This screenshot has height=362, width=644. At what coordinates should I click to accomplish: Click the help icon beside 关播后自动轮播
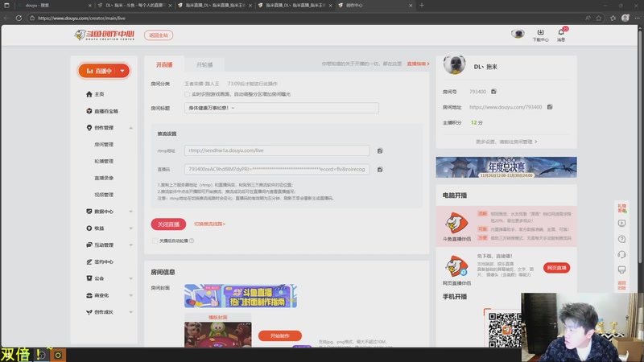point(192,241)
